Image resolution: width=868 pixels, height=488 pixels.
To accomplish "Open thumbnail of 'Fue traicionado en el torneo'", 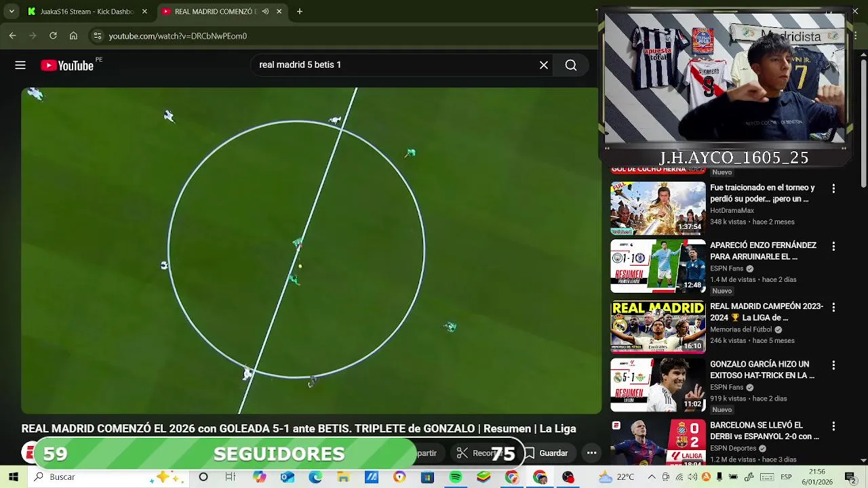I will point(658,208).
